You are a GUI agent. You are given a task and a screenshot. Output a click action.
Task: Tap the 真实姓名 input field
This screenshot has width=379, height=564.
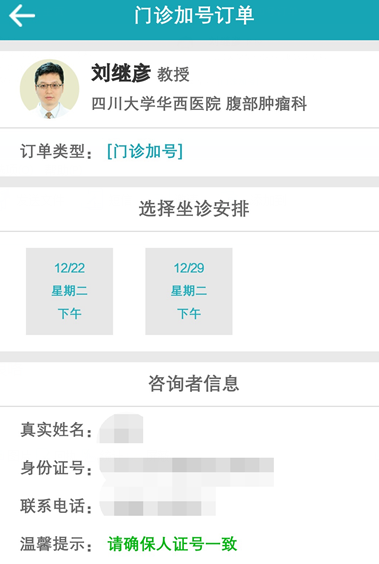point(121,429)
